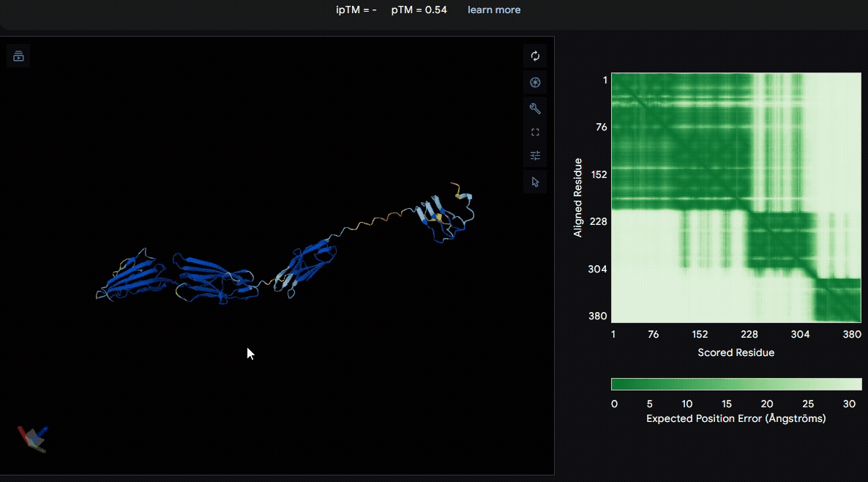The height and width of the screenshot is (482, 868).
Task: Click the PAE heatmap plot
Action: [x=736, y=197]
